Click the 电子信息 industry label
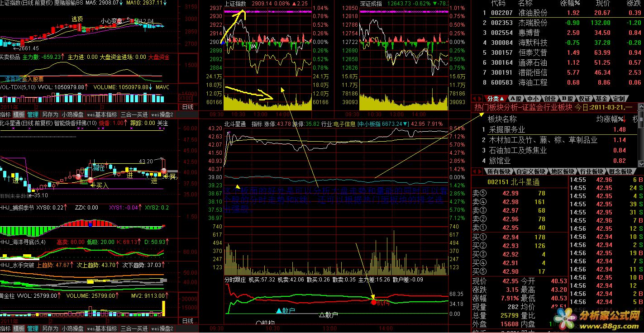Image resolution: width=644 pixels, height=333 pixels. 344,124
